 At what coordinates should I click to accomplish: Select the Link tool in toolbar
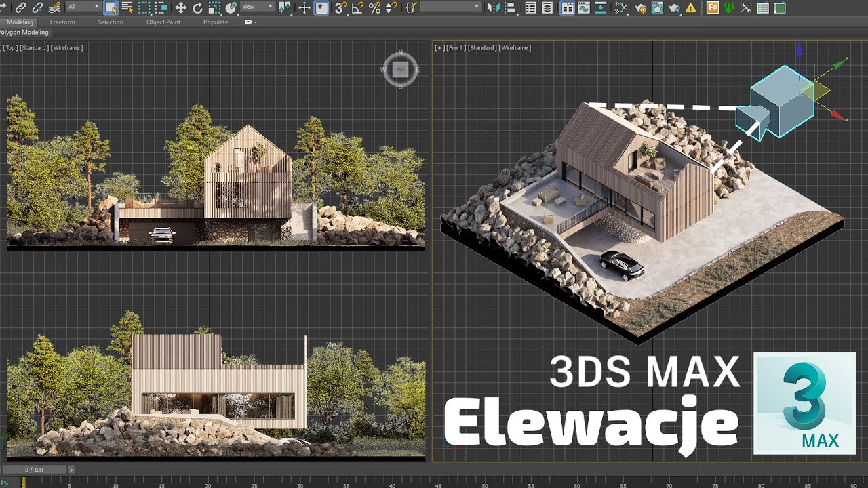(x=21, y=7)
